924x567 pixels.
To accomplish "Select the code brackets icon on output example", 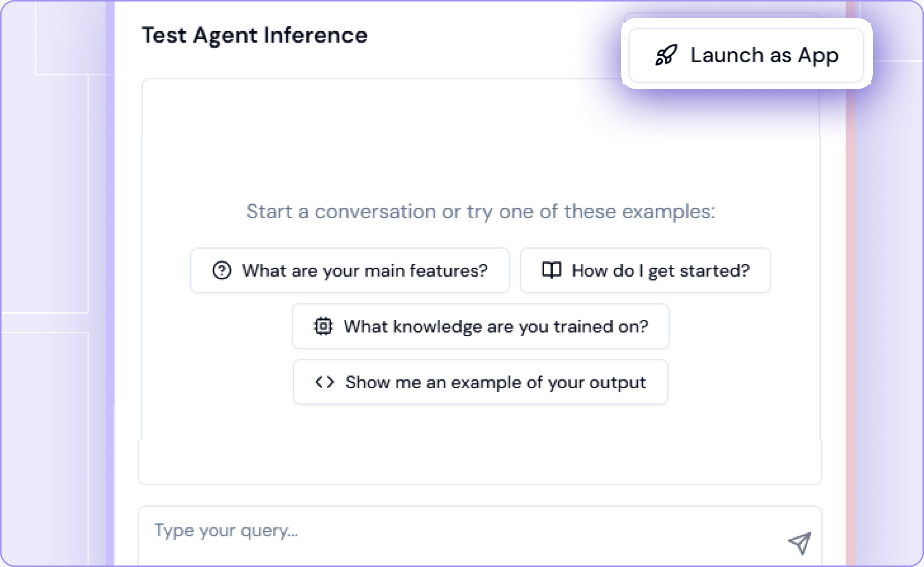I will [325, 382].
